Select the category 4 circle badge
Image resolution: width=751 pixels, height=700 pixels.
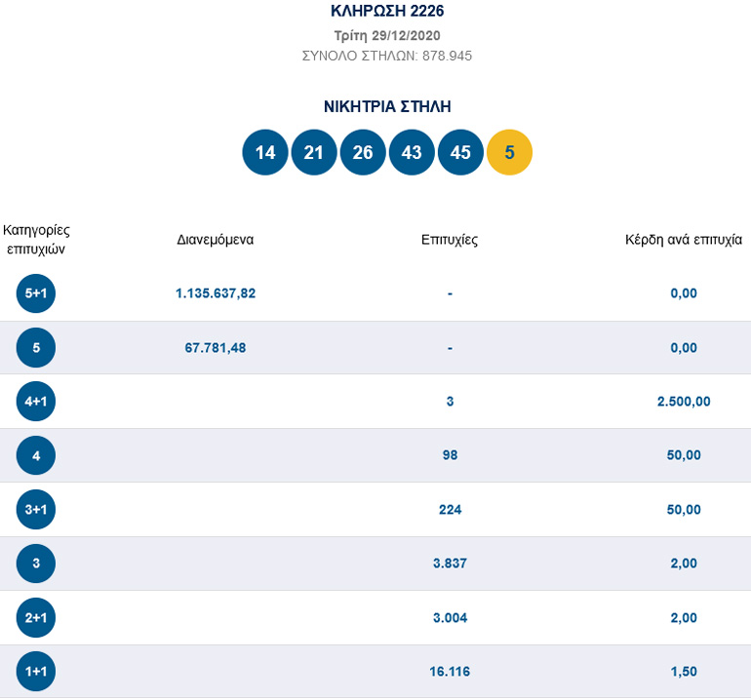(36, 455)
